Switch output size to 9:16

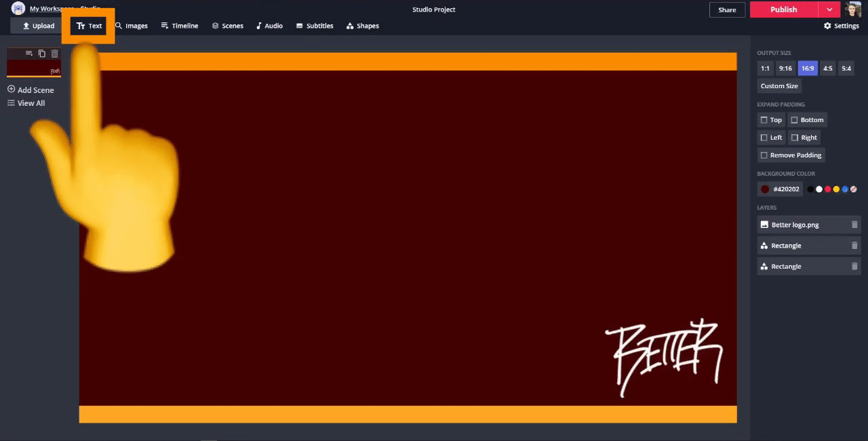(785, 68)
